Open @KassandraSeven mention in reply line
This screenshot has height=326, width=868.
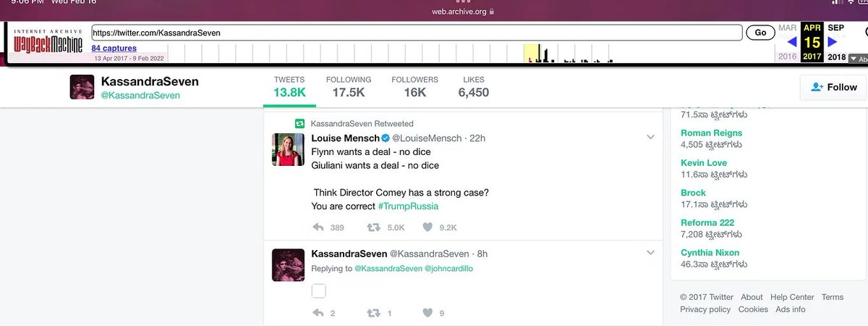388,268
